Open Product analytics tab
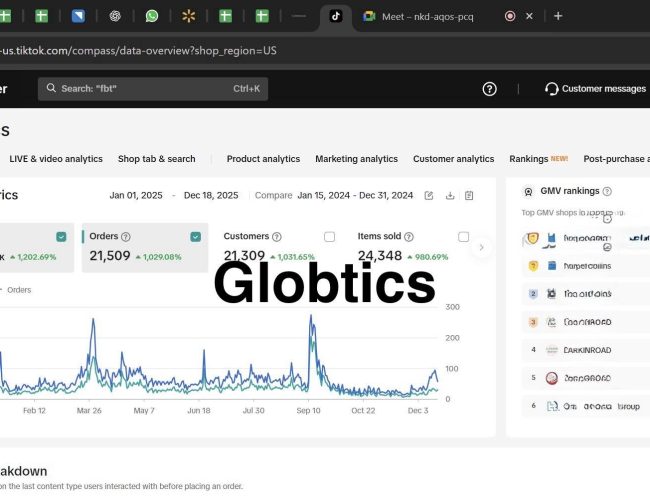Viewport: 650px width, 500px height. click(263, 159)
